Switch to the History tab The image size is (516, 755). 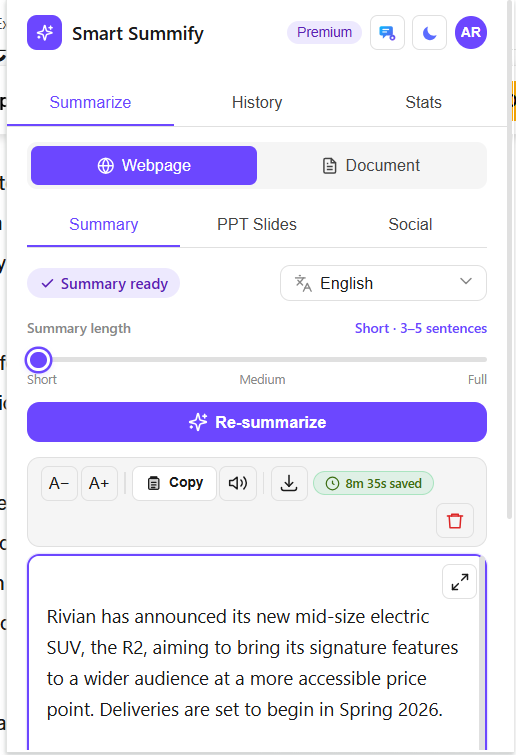257,103
